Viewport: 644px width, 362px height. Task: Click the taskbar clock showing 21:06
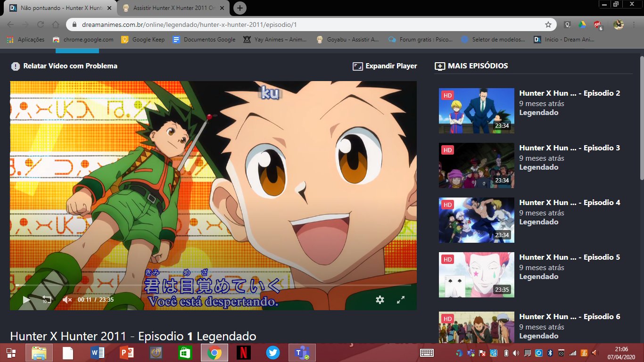coord(621,353)
